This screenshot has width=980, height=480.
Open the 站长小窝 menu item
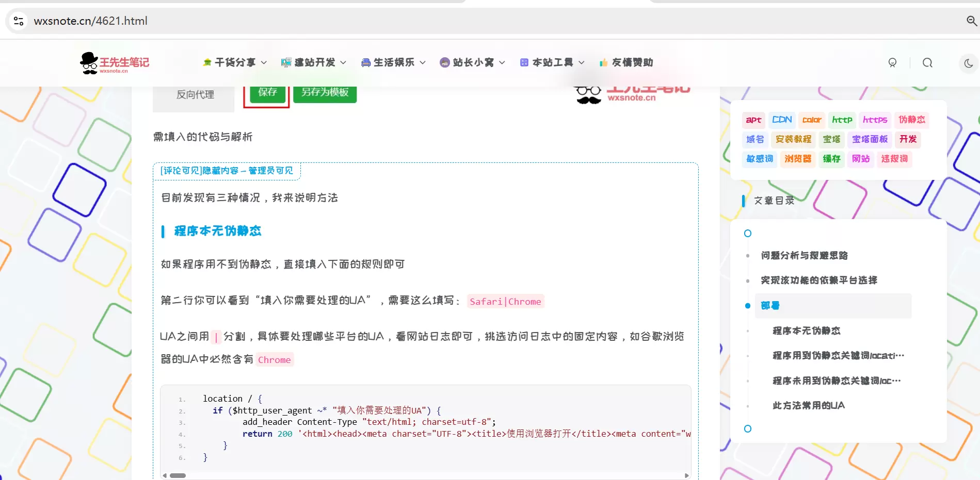tap(472, 62)
